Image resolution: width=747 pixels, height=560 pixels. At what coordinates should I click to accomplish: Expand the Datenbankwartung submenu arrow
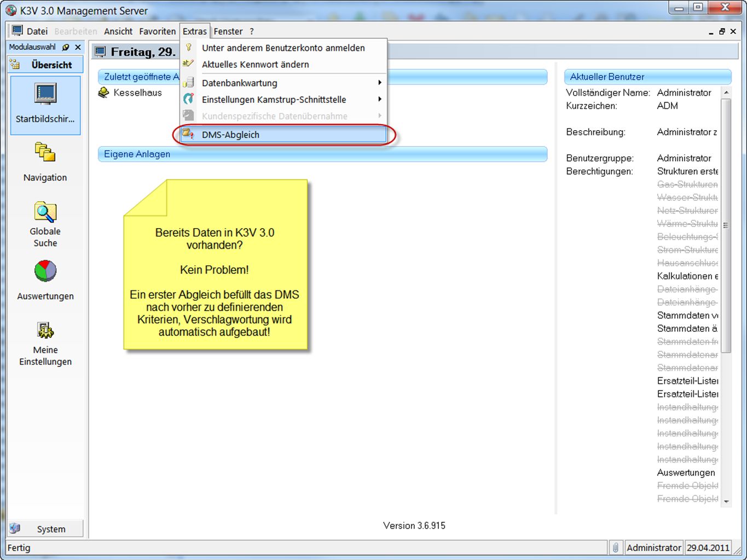[380, 83]
